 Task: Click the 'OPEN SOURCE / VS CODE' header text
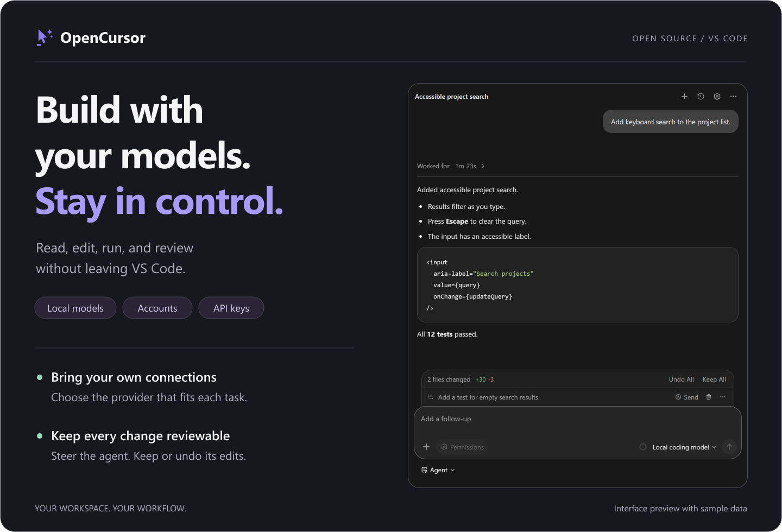[x=690, y=39]
